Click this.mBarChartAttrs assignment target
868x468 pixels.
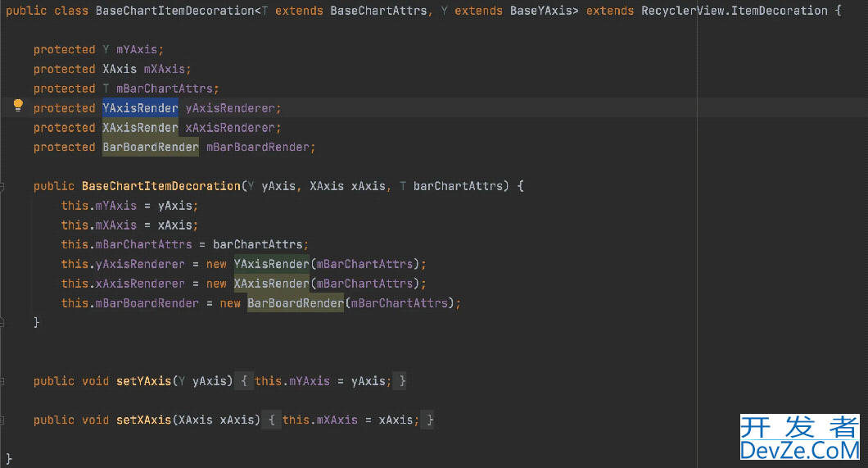click(126, 244)
